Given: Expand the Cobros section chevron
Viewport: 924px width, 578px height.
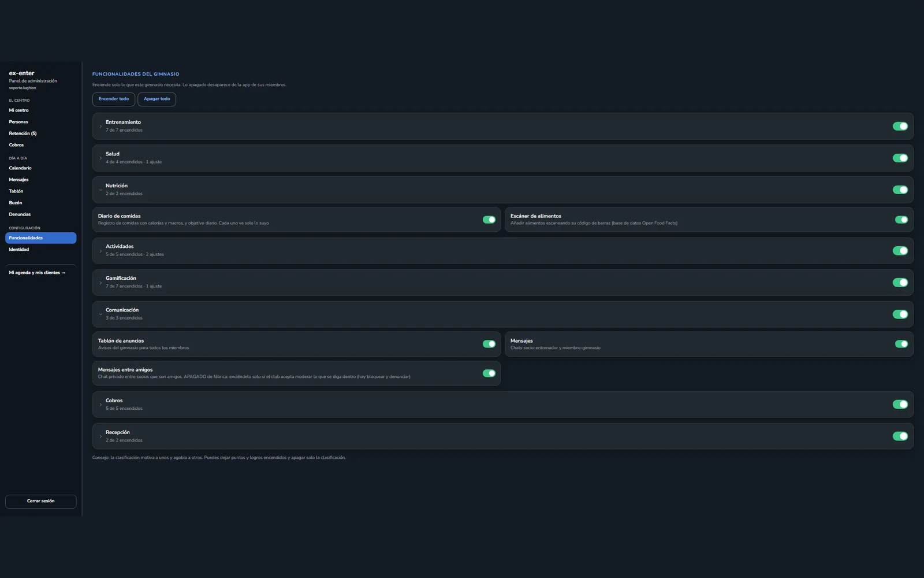Looking at the screenshot, I should pyautogui.click(x=100, y=405).
